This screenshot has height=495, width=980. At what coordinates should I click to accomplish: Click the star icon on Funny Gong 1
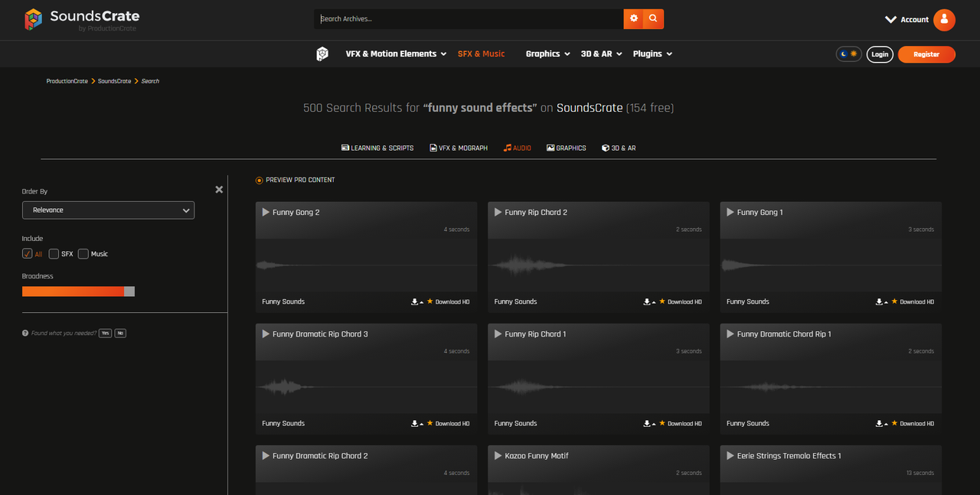pyautogui.click(x=894, y=301)
